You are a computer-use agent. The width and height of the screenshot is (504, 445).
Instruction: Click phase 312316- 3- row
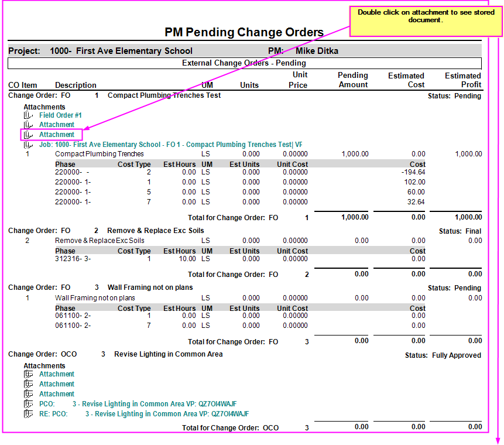[240, 259]
